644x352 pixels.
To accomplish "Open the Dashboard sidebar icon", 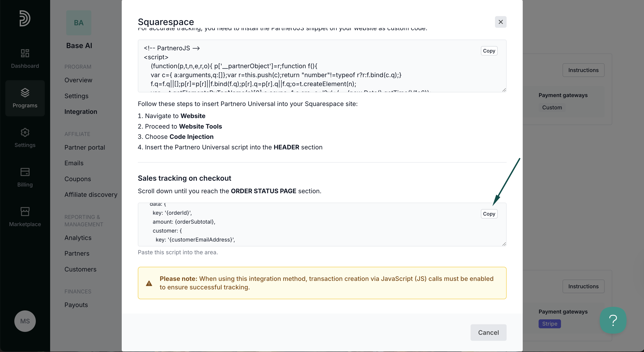I will click(25, 53).
